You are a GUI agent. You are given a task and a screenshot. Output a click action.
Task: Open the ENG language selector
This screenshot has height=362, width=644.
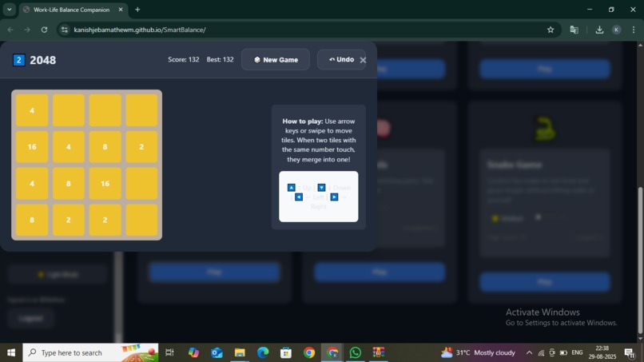(577, 352)
